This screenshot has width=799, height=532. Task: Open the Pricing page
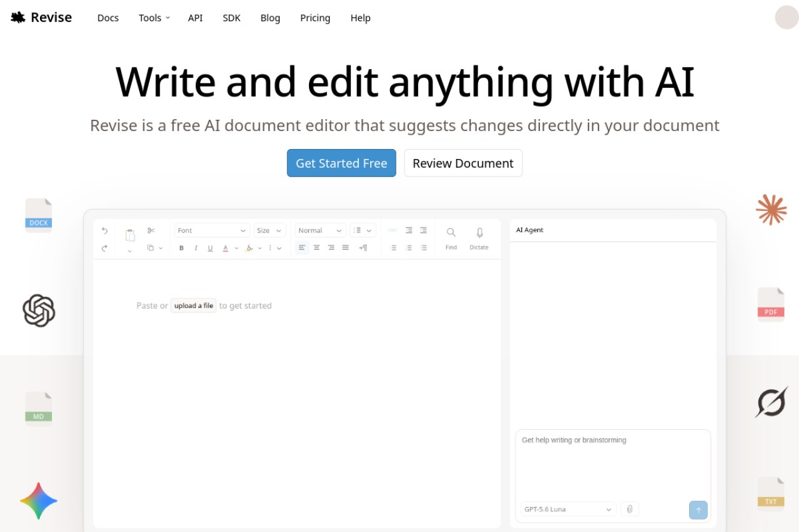click(x=315, y=17)
